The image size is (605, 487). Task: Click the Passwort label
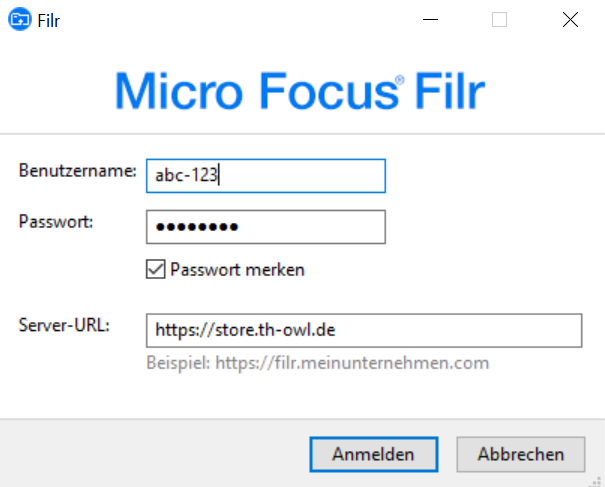(x=56, y=222)
